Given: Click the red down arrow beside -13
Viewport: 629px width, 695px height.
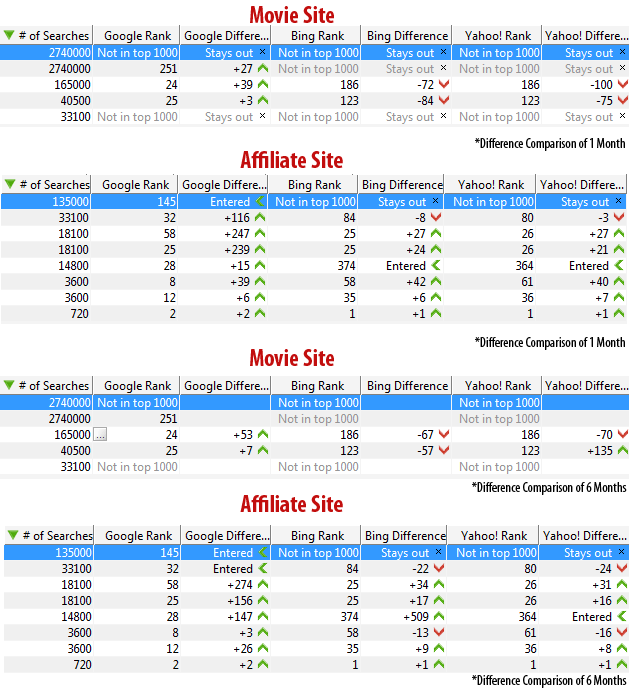Looking at the screenshot, I should point(439,632).
